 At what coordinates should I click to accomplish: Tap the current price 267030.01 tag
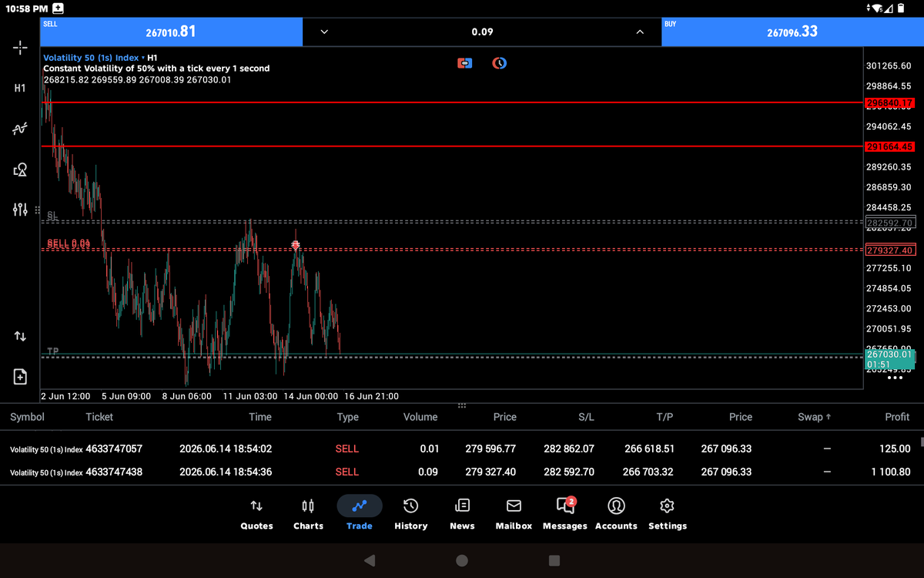pyautogui.click(x=890, y=359)
